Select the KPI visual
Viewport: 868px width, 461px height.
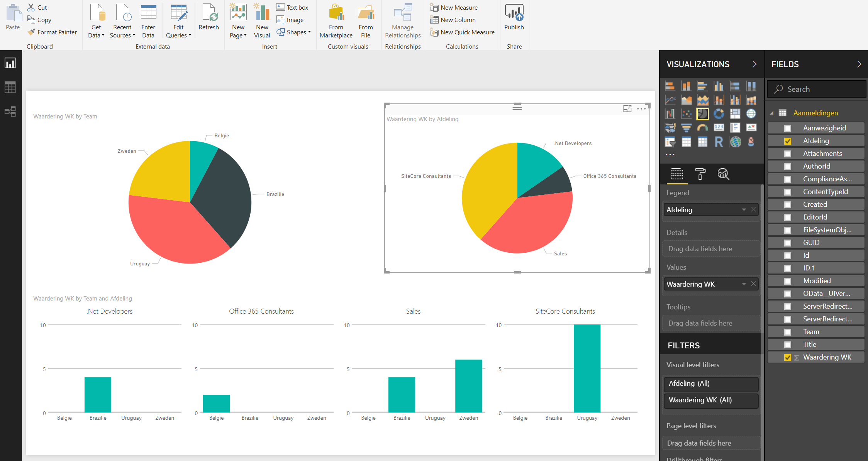(x=751, y=128)
